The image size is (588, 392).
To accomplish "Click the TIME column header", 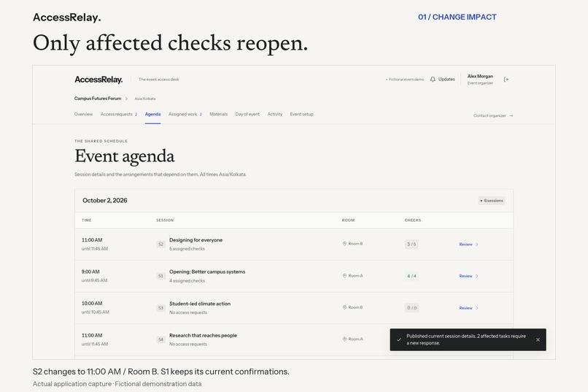I will tap(86, 220).
